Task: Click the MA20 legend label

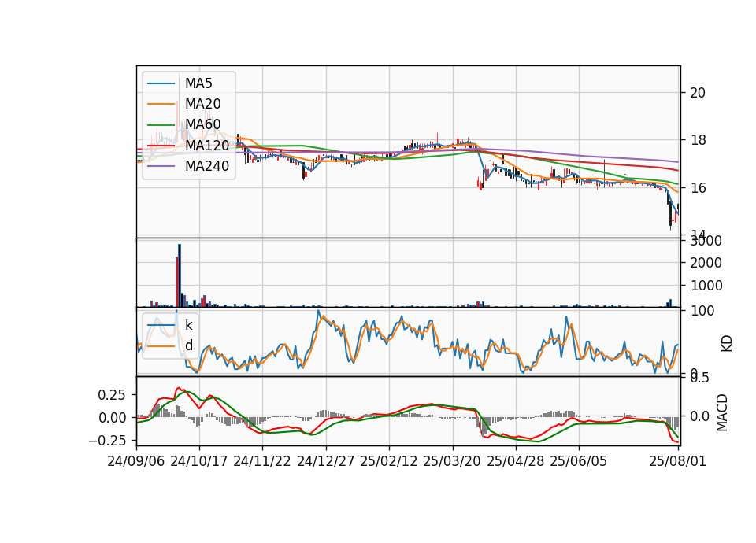Action: [202, 104]
